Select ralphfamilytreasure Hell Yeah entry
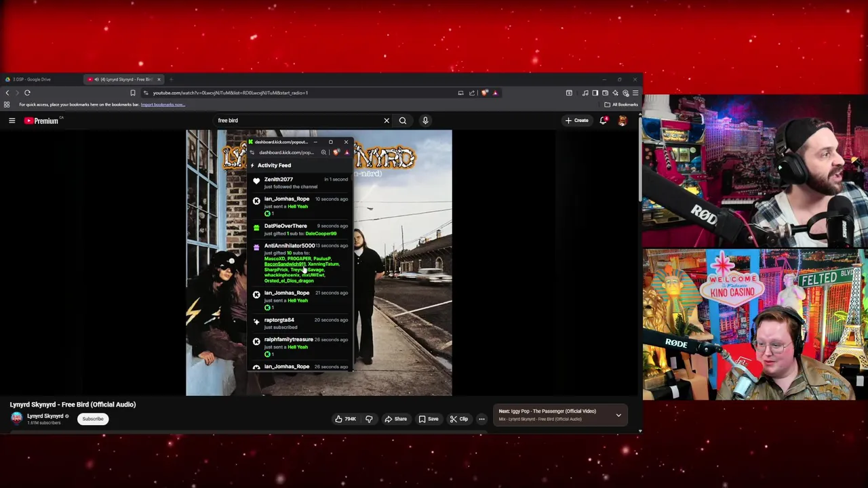 300,346
